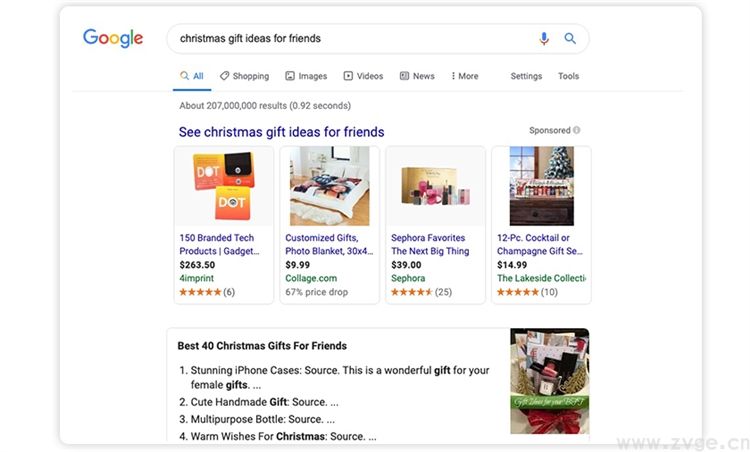
Task: Go to the News tab
Action: [417, 76]
